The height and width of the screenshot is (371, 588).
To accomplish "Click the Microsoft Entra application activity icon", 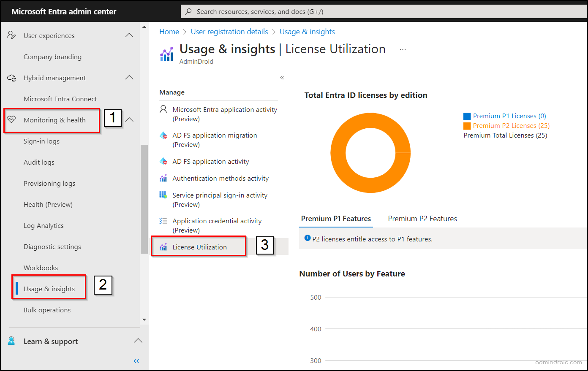I will pos(163,109).
